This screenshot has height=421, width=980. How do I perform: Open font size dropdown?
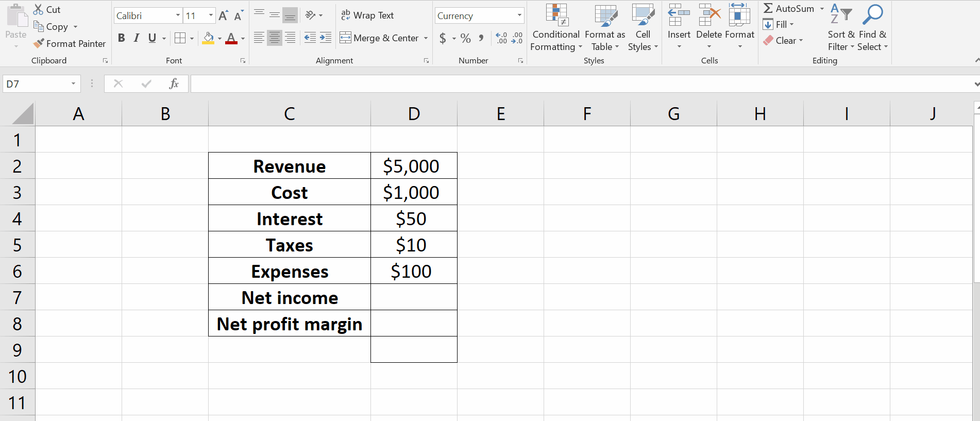click(211, 15)
